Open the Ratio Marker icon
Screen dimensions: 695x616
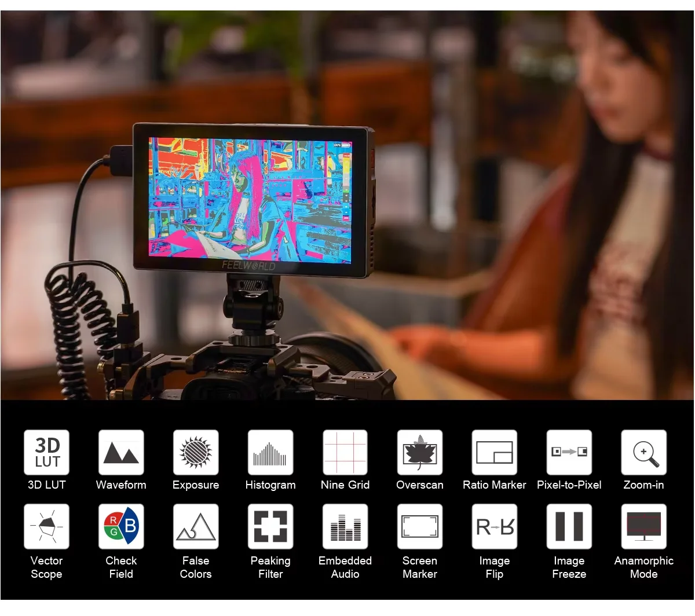coord(495,452)
